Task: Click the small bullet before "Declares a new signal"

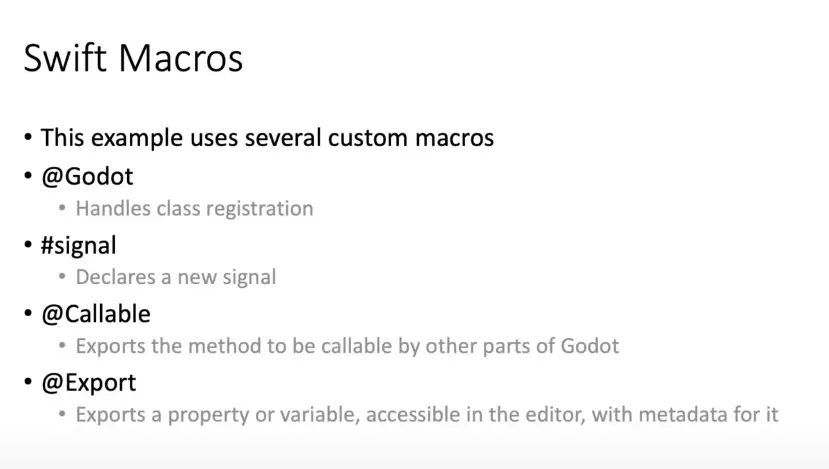Action: tap(63, 277)
